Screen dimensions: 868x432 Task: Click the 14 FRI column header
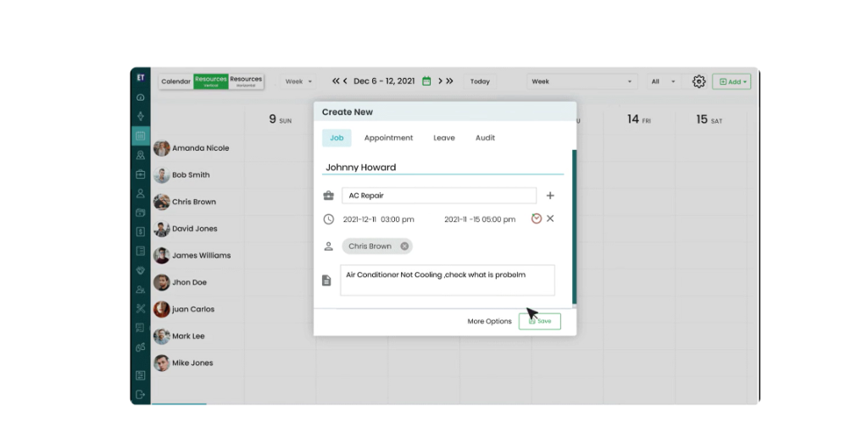tap(639, 119)
